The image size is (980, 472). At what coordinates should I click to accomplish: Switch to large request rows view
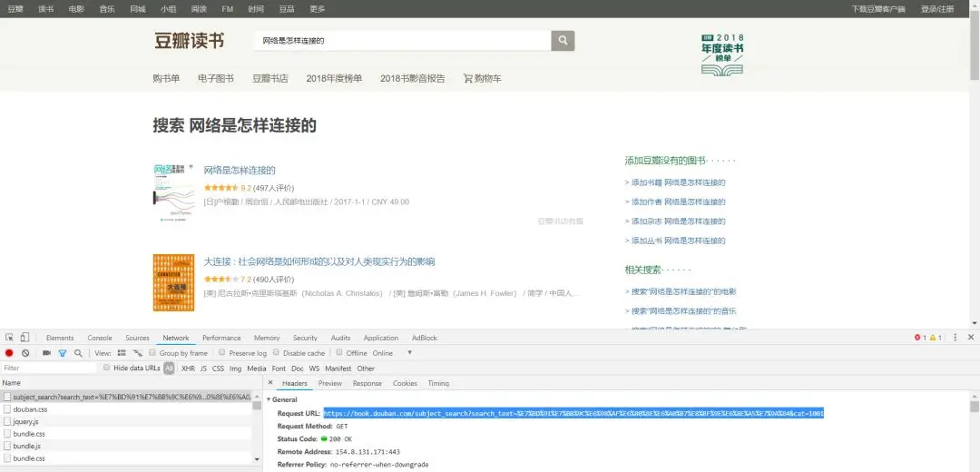pyautogui.click(x=122, y=353)
